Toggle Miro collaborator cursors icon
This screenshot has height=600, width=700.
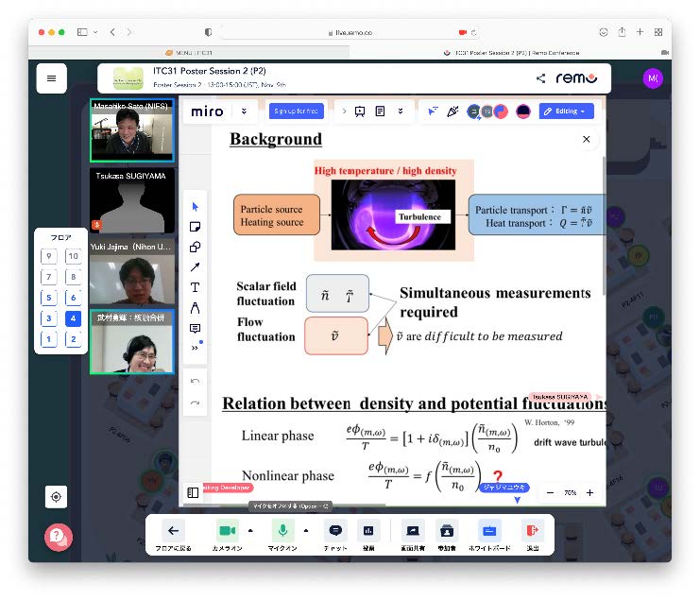point(433,111)
